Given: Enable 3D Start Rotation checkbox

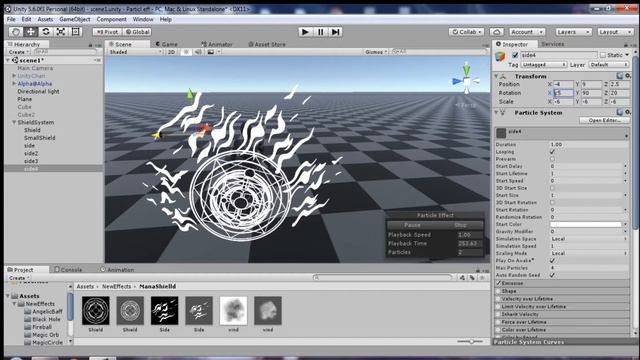Looking at the screenshot, I should point(552,202).
